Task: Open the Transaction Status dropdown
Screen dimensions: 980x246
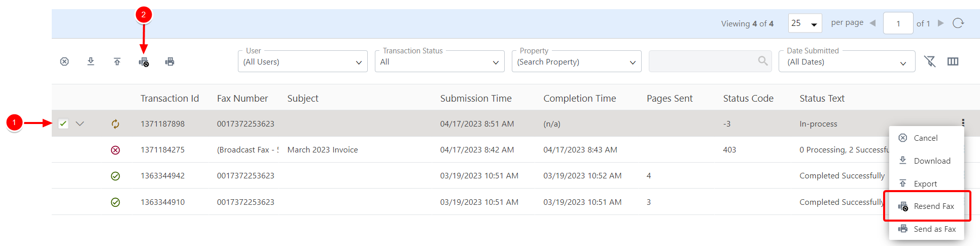Action: [439, 62]
